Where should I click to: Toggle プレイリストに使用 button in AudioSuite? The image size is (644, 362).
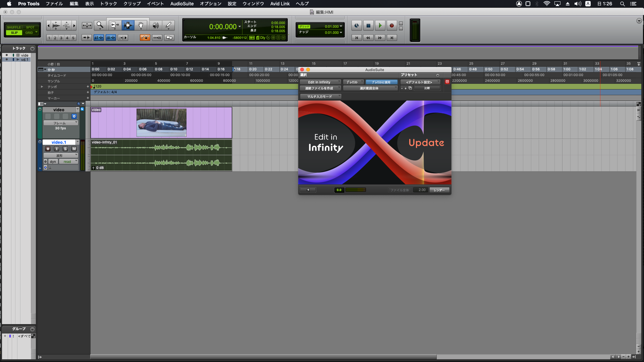(381, 82)
